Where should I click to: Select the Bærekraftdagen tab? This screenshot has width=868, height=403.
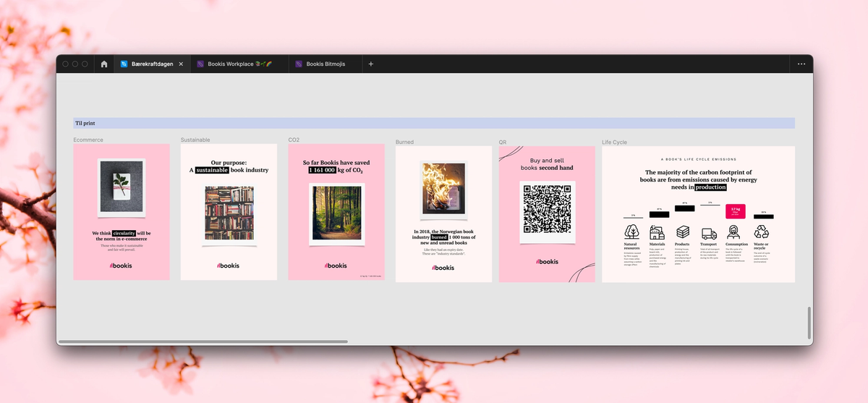pyautogui.click(x=152, y=64)
